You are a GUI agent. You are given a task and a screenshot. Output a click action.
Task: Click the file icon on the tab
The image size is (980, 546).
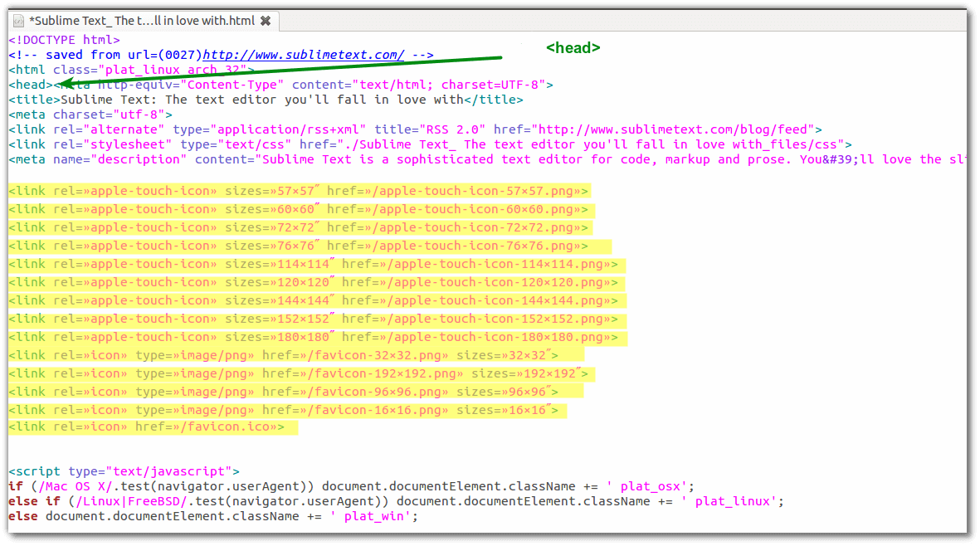click(19, 22)
